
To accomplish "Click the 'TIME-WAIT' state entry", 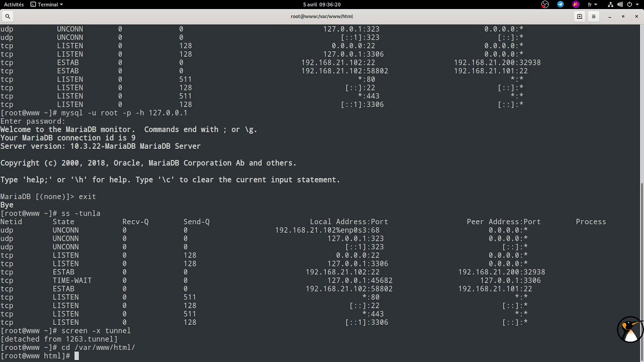I will tap(72, 281).
